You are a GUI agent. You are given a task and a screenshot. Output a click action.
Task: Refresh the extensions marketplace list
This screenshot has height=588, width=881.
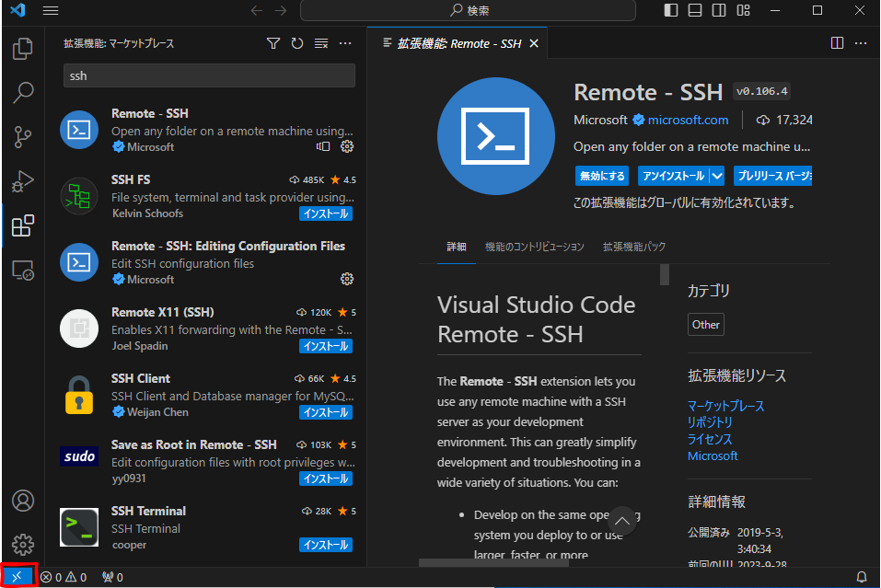[x=296, y=43]
